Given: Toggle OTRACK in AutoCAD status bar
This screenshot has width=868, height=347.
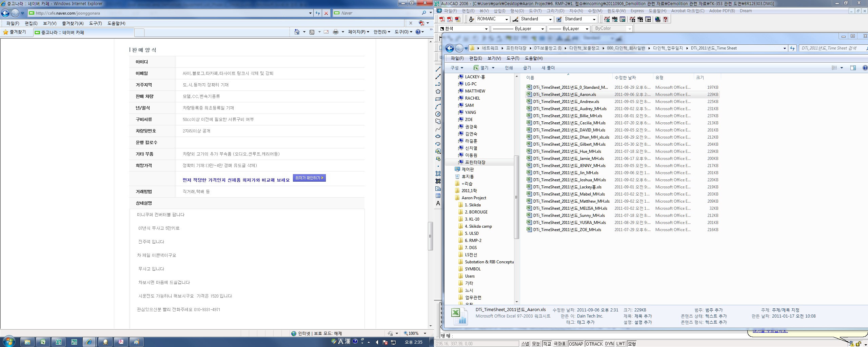Looking at the screenshot, I should point(594,344).
